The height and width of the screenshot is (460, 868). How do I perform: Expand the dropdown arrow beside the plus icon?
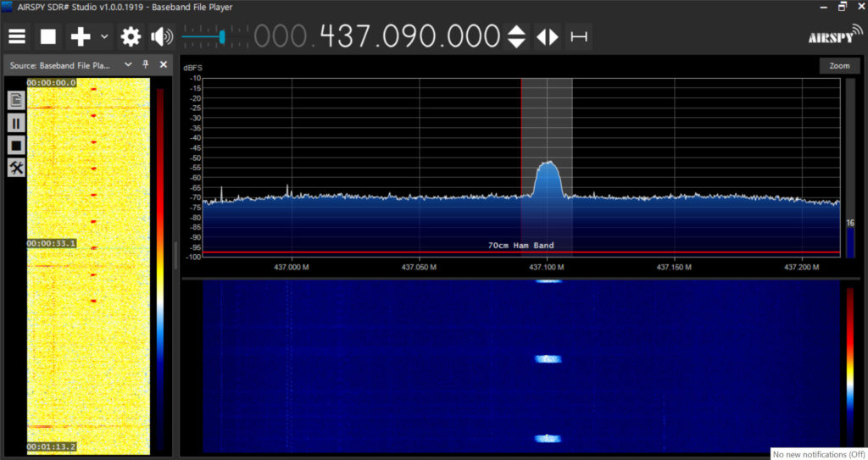coord(104,36)
